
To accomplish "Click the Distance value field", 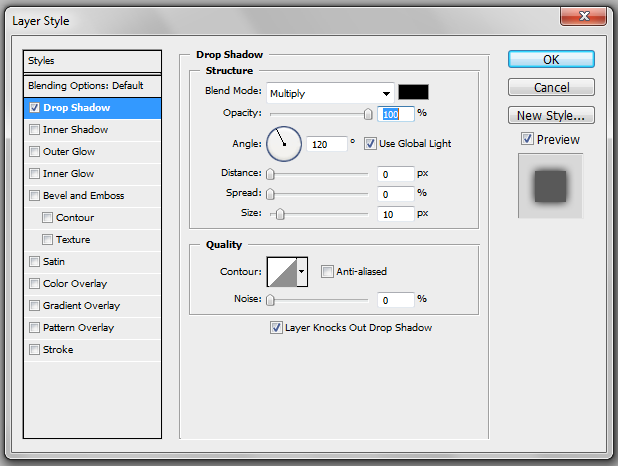I will coord(396,174).
